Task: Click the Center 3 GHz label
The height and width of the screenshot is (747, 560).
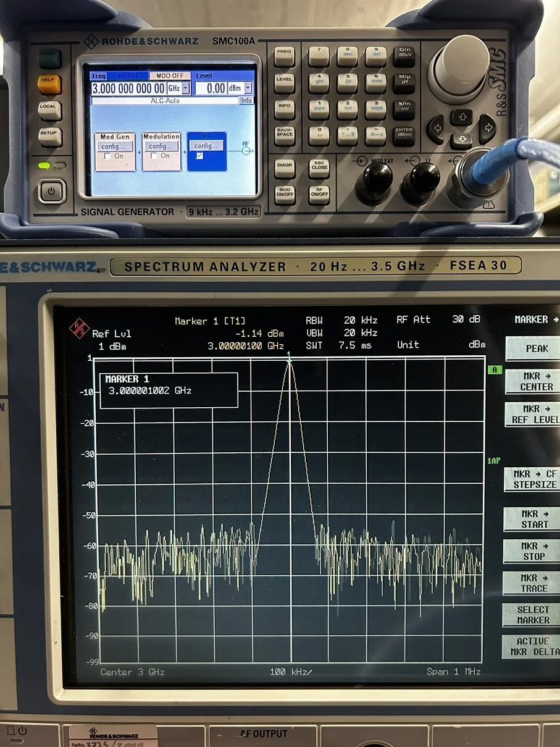Action: (133, 672)
